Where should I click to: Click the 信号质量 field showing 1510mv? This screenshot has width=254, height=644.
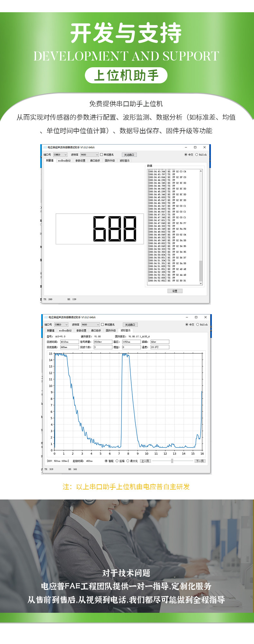coord(103,342)
